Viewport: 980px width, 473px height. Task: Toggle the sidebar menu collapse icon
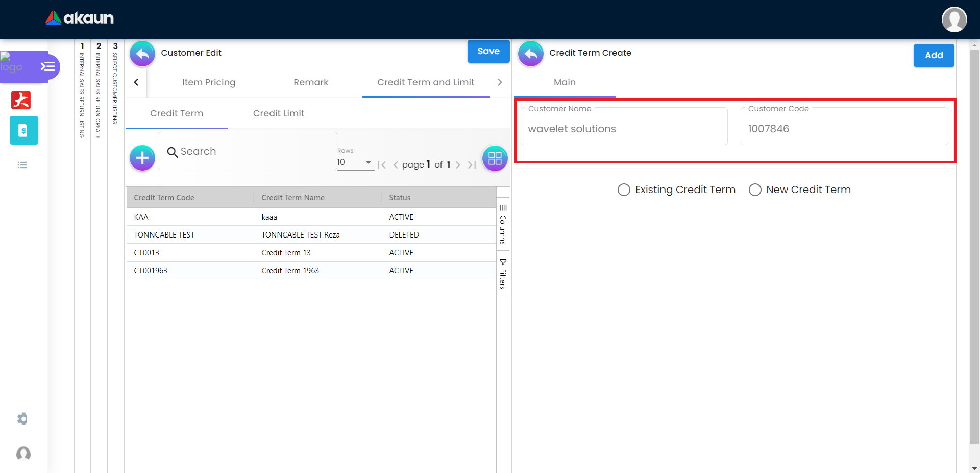coord(47,67)
